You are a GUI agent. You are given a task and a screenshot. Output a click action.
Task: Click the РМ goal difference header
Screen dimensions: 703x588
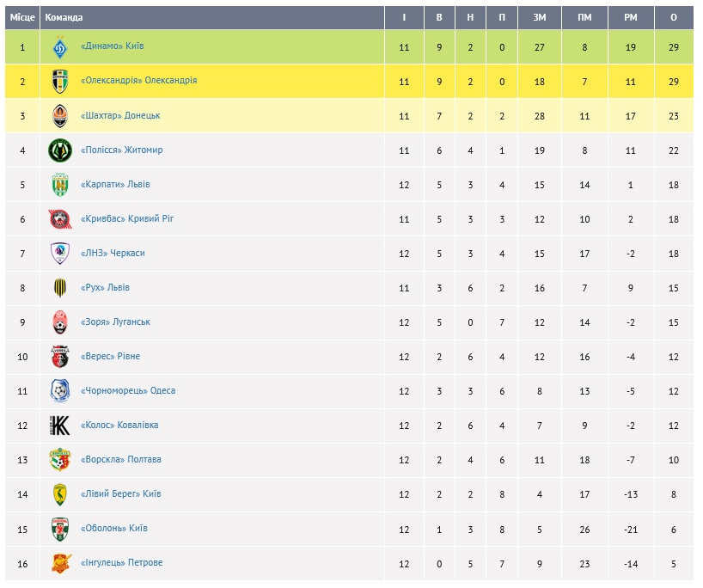[x=630, y=17]
